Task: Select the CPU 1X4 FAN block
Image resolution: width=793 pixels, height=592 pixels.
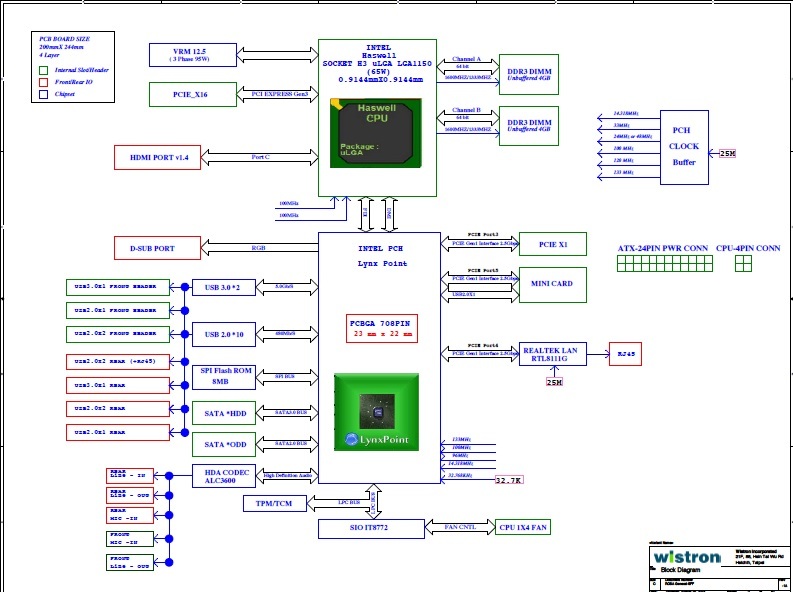Action: (522, 527)
